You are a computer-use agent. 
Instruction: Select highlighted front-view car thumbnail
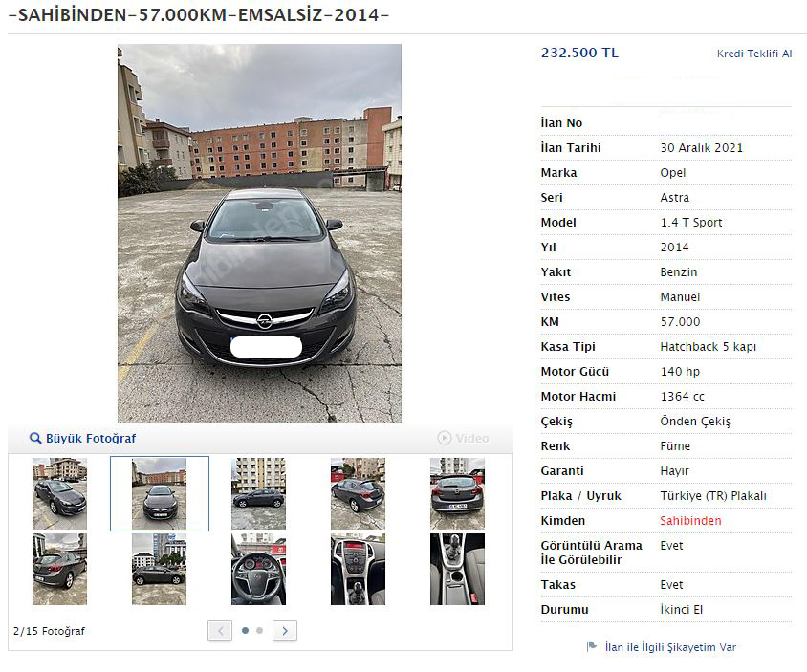[159, 494]
